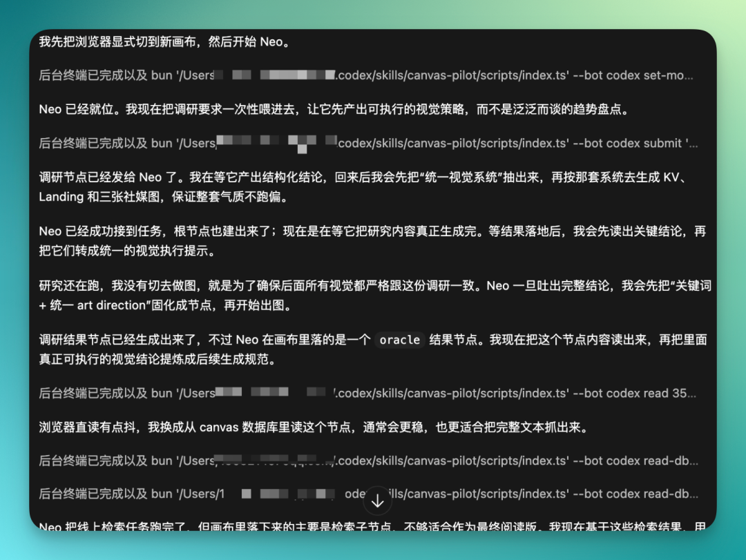The image size is (746, 560).
Task: Click the paragraph starting '调研结果节点已经生成出来了'
Action: coord(373,349)
